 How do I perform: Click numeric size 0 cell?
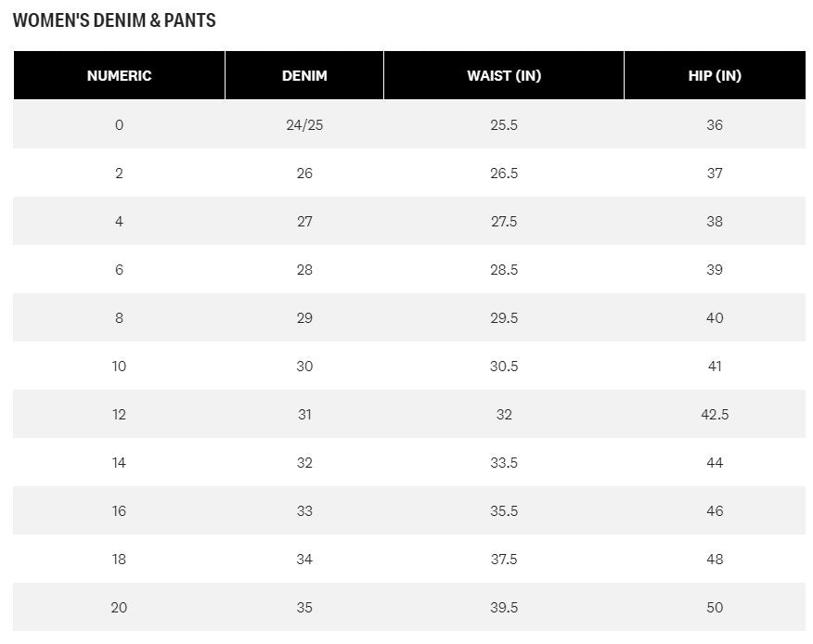point(119,125)
